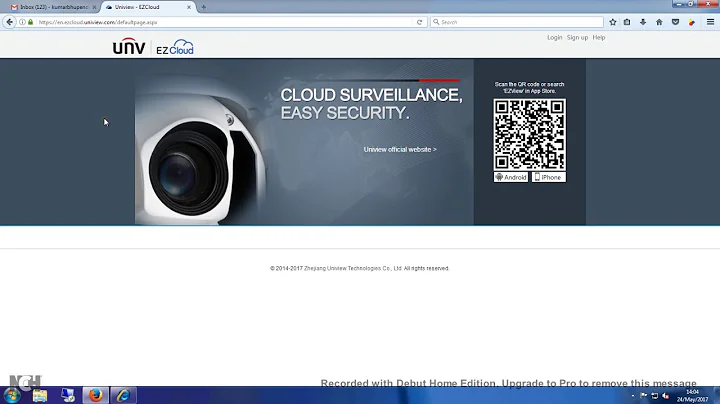The height and width of the screenshot is (404, 720).
Task: Select the Android download button
Action: [x=511, y=177]
